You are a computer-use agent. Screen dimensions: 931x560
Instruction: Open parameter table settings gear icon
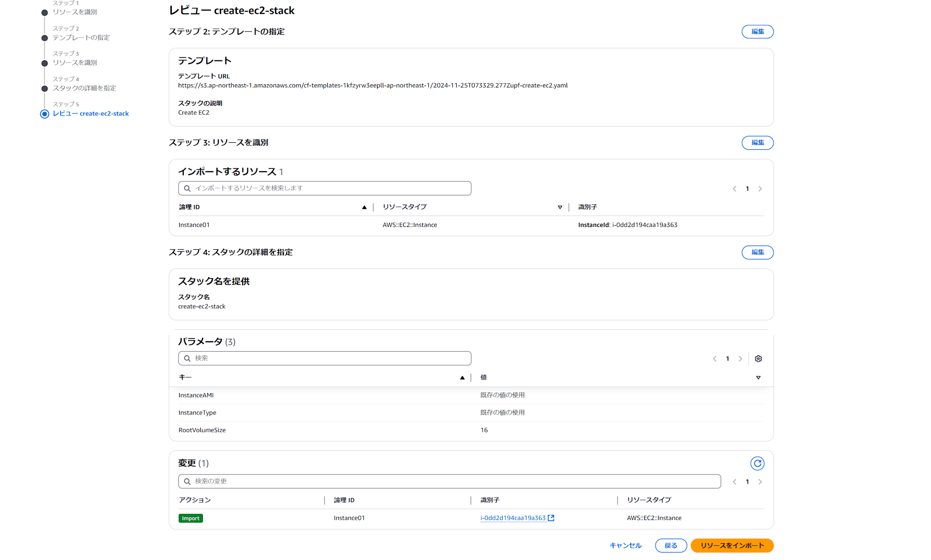(x=758, y=359)
